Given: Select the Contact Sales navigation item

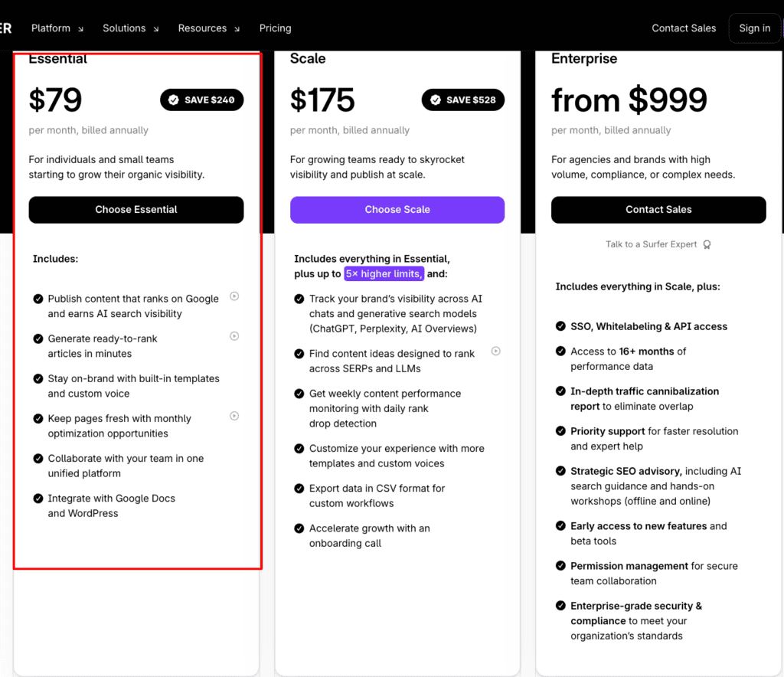Looking at the screenshot, I should click(x=684, y=28).
